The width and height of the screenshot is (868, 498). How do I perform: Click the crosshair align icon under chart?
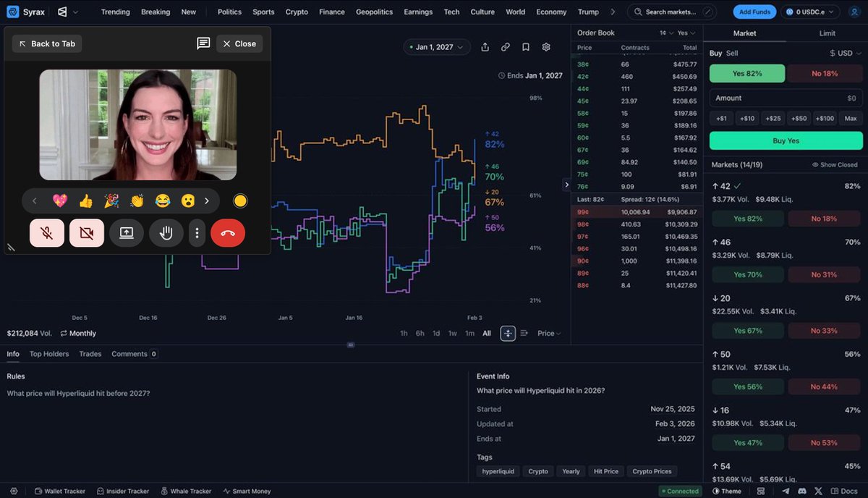(508, 333)
